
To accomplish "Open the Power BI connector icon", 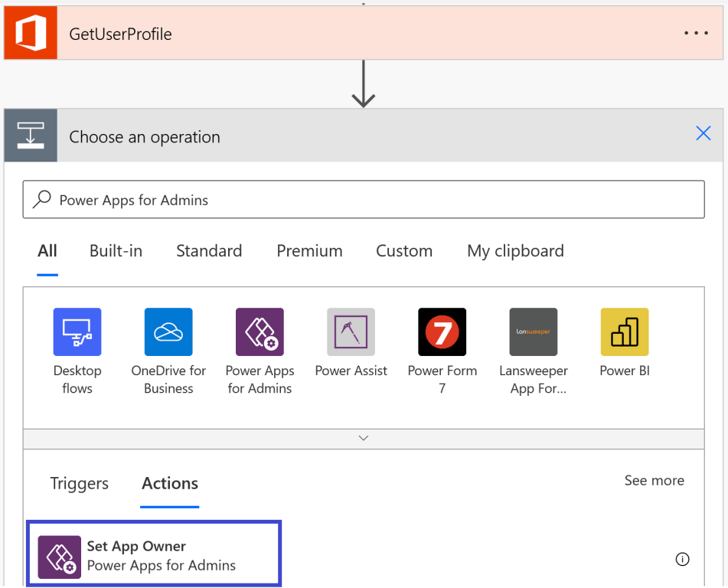I will 625,332.
